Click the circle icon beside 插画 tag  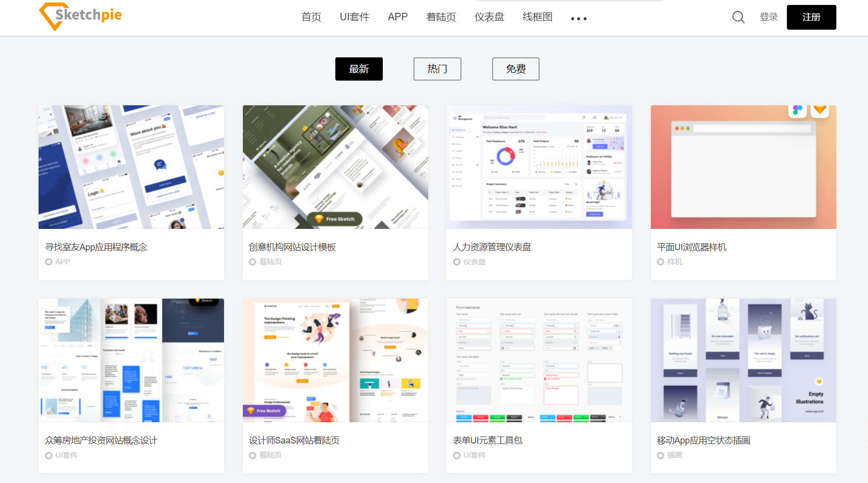pyautogui.click(x=660, y=455)
